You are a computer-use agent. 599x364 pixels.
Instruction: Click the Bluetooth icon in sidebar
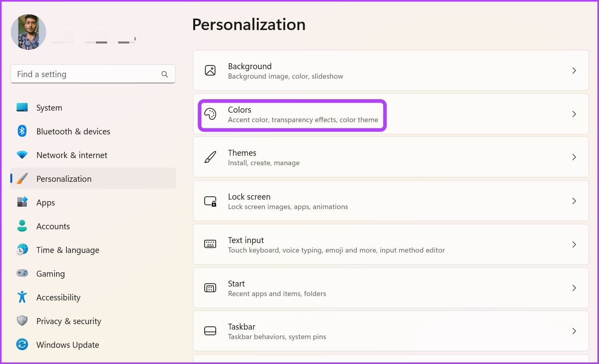tap(22, 131)
